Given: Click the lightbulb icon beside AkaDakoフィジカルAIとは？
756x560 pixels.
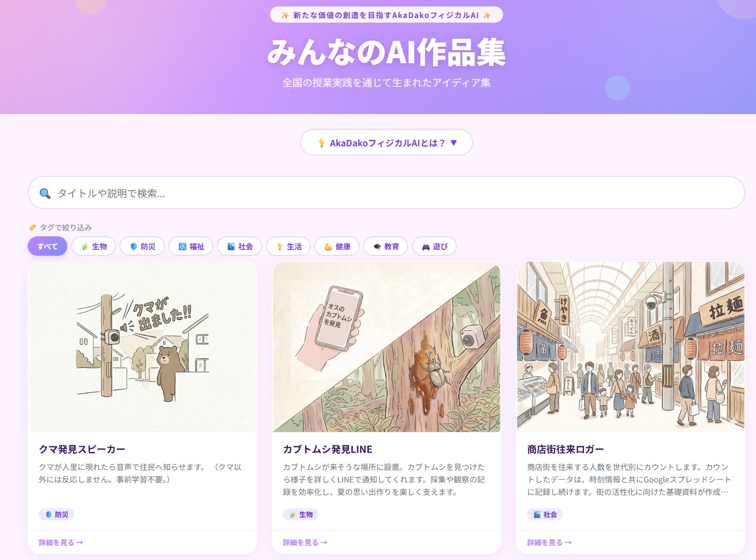Looking at the screenshot, I should [322, 143].
